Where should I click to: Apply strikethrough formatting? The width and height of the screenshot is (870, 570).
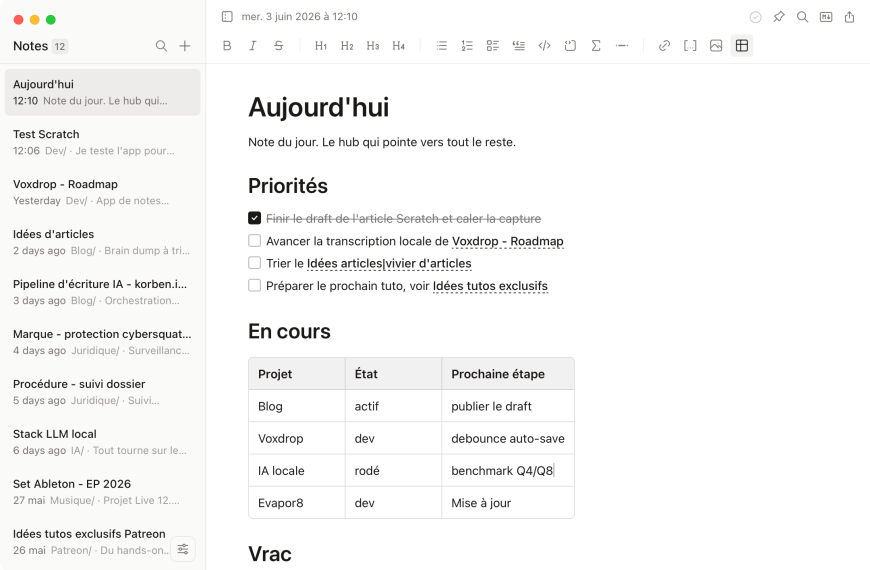[279, 46]
